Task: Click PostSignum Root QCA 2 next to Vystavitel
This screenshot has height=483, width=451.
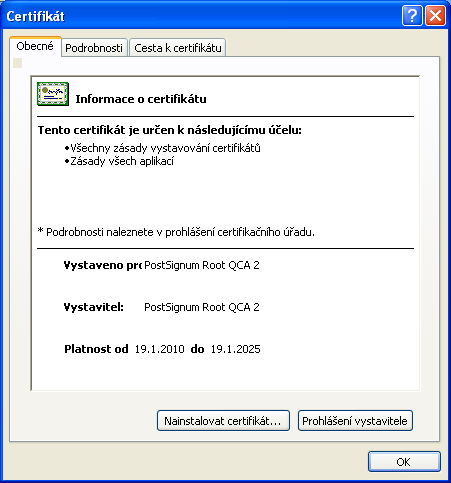Action: [x=202, y=307]
